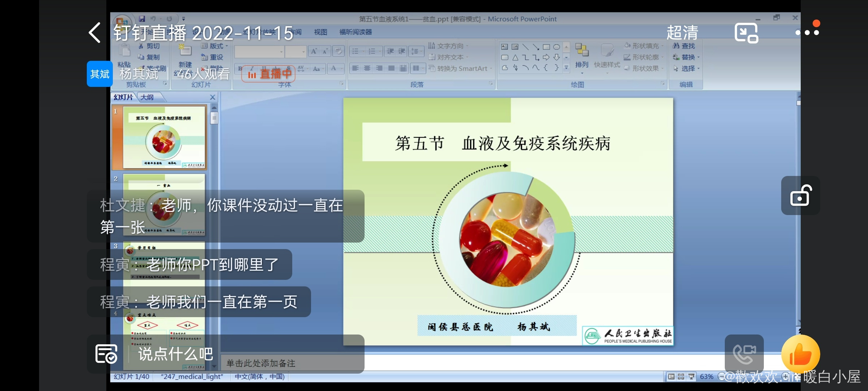Open the video call link-mic button
This screenshot has height=391, width=868.
(x=744, y=354)
